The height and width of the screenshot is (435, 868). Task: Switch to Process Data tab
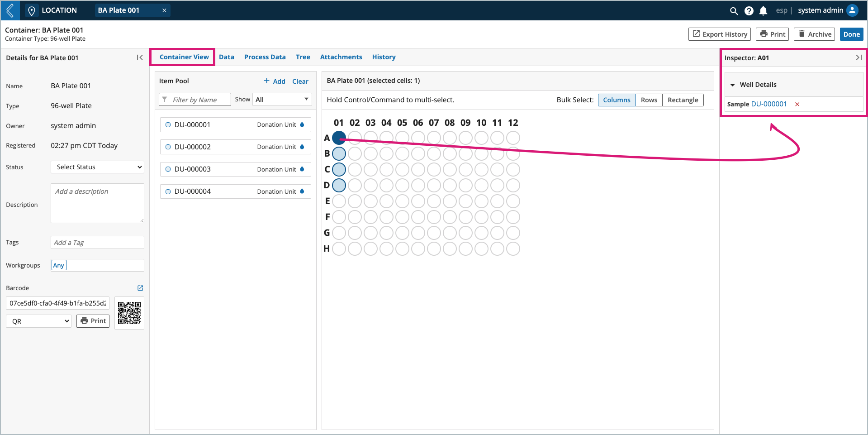click(265, 57)
